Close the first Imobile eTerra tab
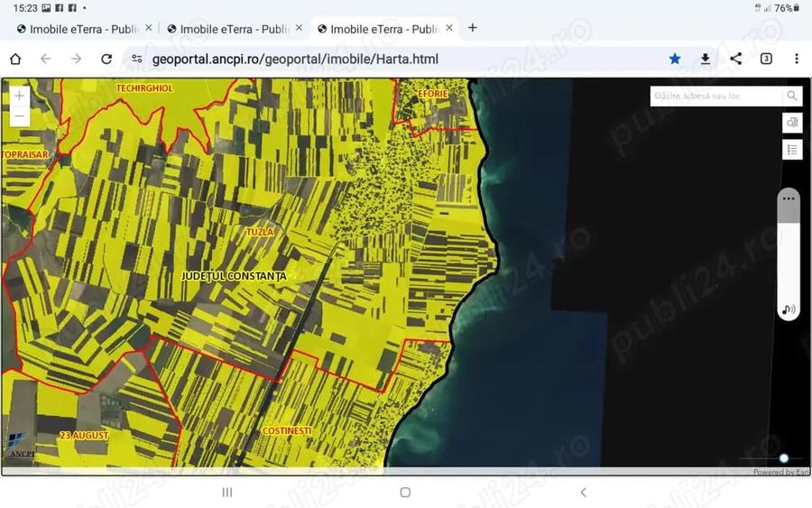 tap(149, 28)
